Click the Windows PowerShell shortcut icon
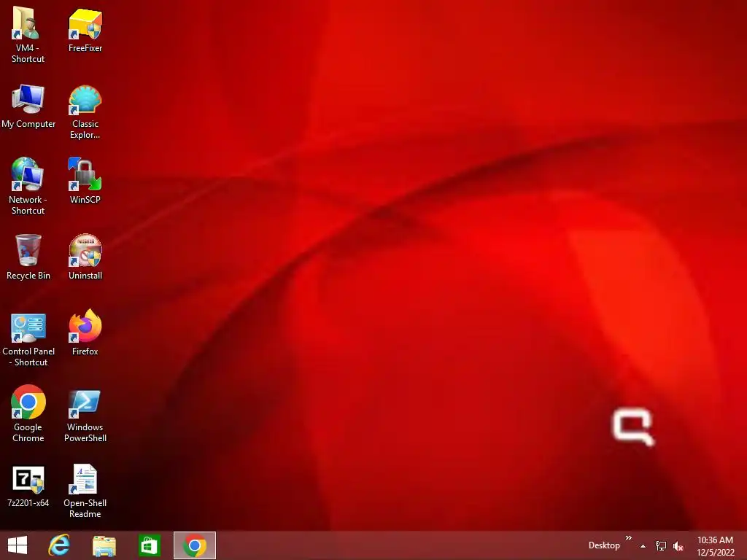This screenshot has height=560, width=747. pos(85,403)
